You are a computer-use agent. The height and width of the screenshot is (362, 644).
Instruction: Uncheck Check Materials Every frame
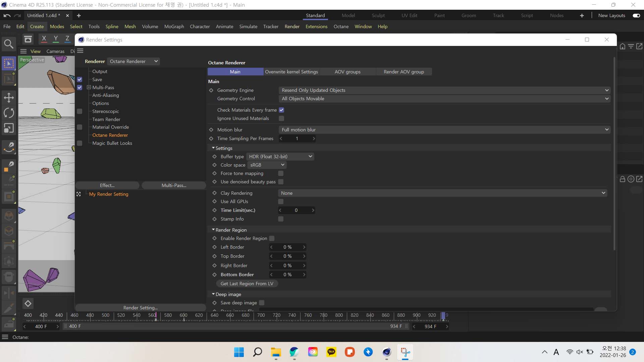click(281, 110)
